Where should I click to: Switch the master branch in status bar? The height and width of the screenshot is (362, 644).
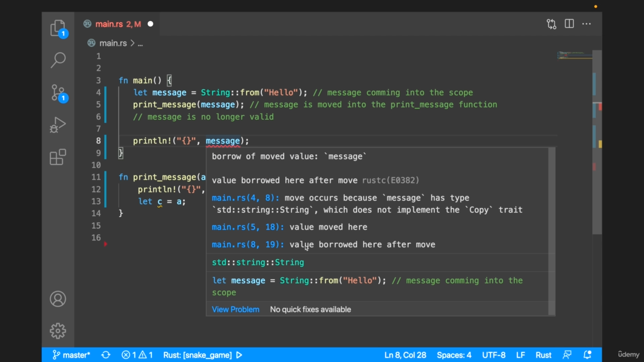[71, 355]
